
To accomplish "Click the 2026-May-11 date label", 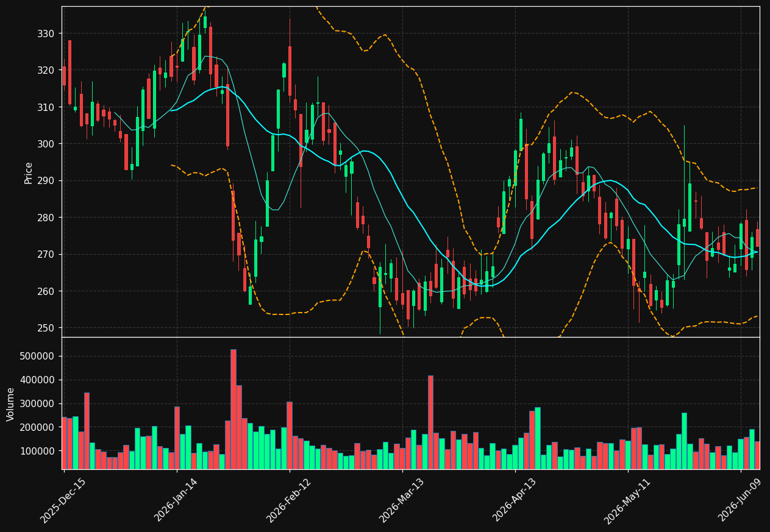I will pos(627,500).
